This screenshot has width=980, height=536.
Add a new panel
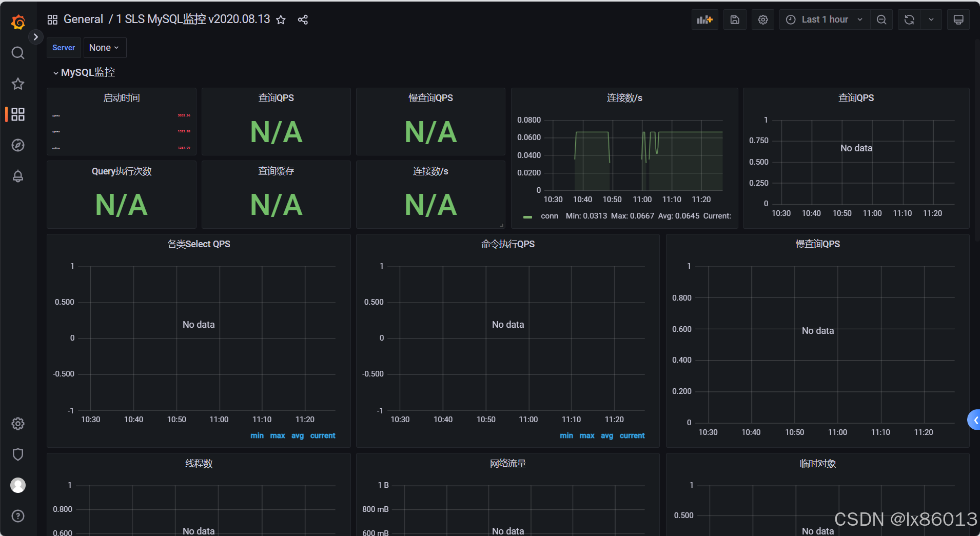pyautogui.click(x=704, y=19)
